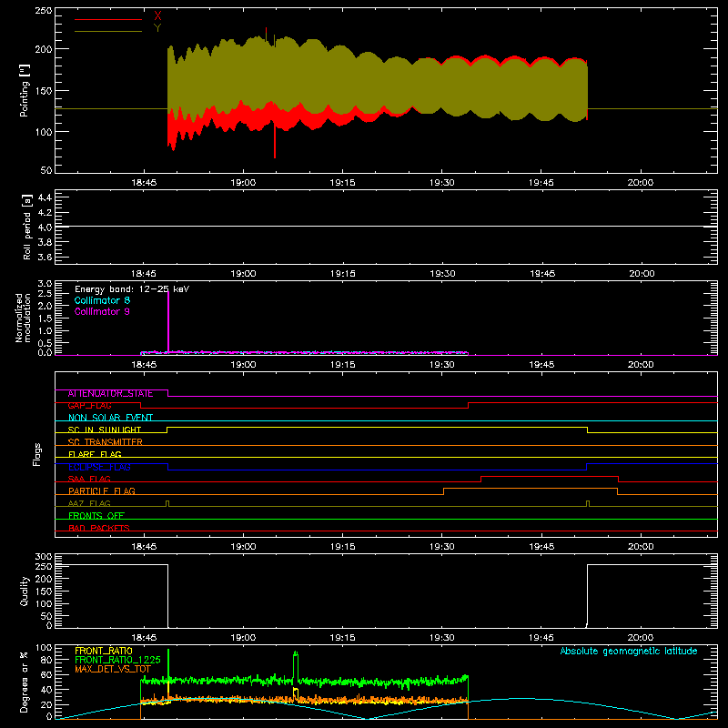Click the 250 tick label on the Pointing axis
Screen dimensions: 728x728
click(44, 11)
